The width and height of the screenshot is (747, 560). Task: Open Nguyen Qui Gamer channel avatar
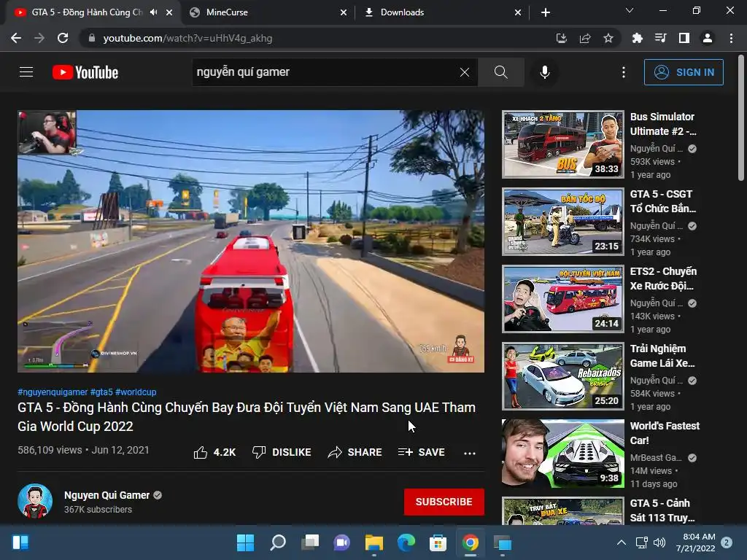click(35, 502)
